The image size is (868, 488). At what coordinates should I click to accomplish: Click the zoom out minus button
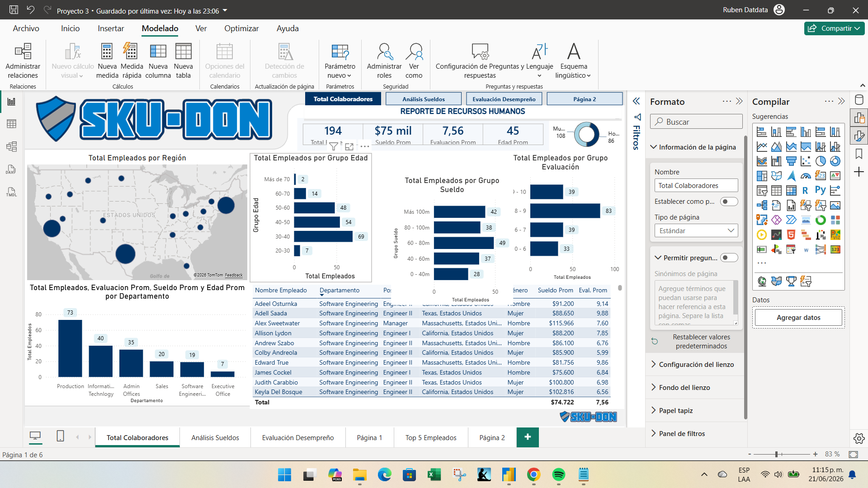click(750, 454)
